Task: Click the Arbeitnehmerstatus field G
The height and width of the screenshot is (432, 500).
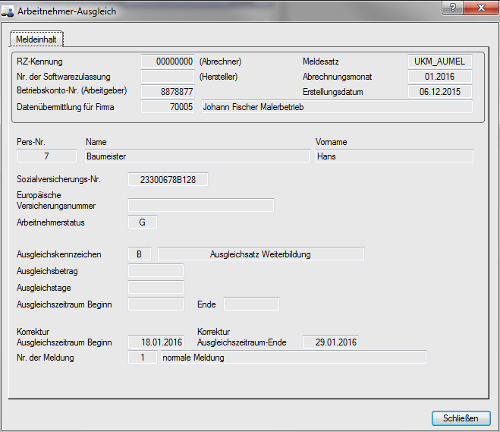Action: pos(142,222)
